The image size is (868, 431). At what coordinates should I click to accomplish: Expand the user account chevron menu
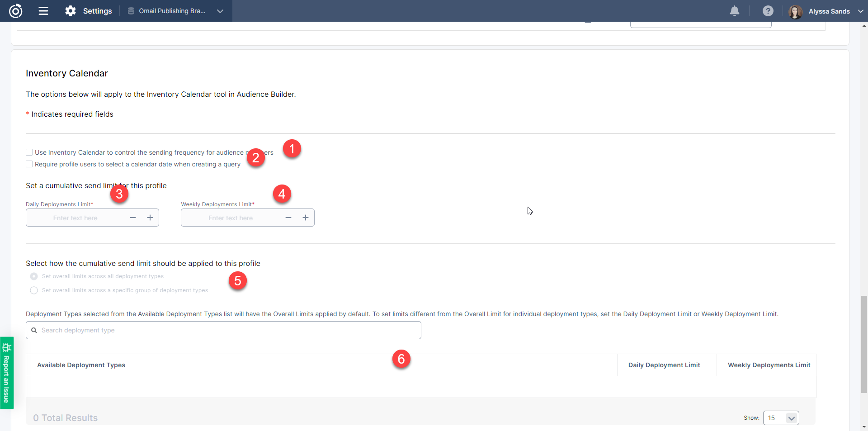tap(860, 11)
